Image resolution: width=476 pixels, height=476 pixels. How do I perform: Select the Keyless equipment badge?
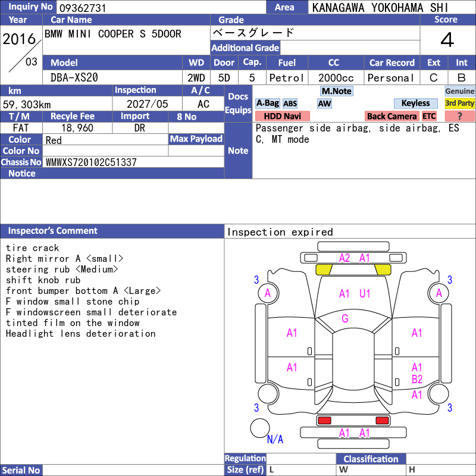click(x=415, y=104)
